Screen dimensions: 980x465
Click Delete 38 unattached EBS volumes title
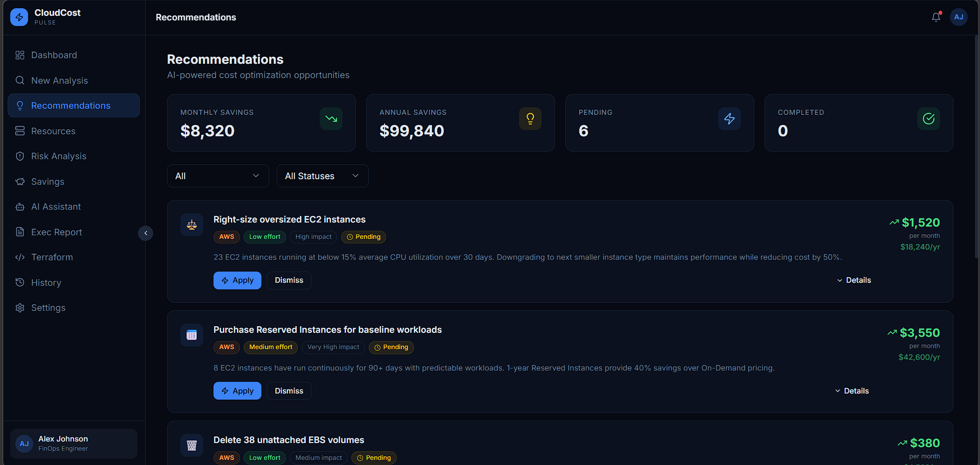289,440
